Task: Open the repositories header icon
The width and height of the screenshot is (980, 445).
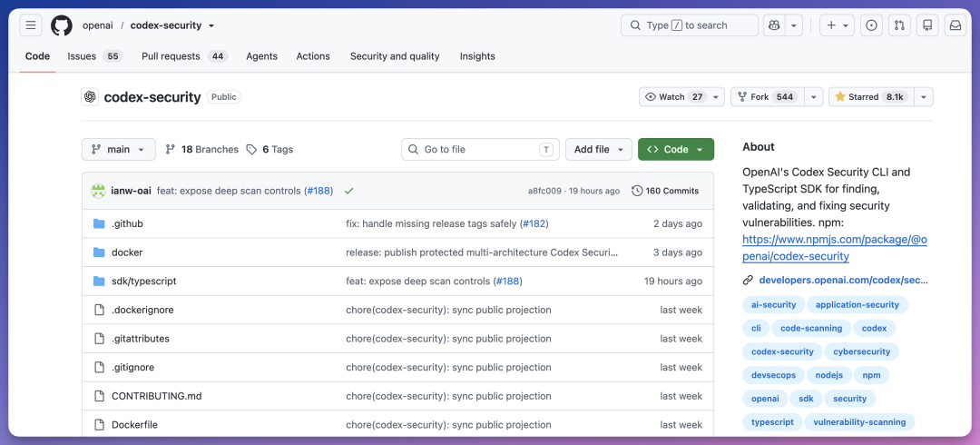Action: pos(927,25)
